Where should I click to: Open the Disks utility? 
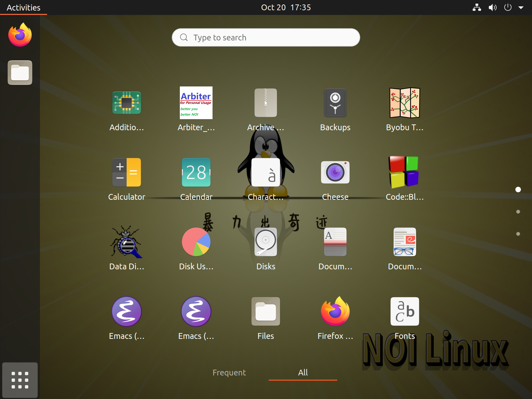coord(266,242)
